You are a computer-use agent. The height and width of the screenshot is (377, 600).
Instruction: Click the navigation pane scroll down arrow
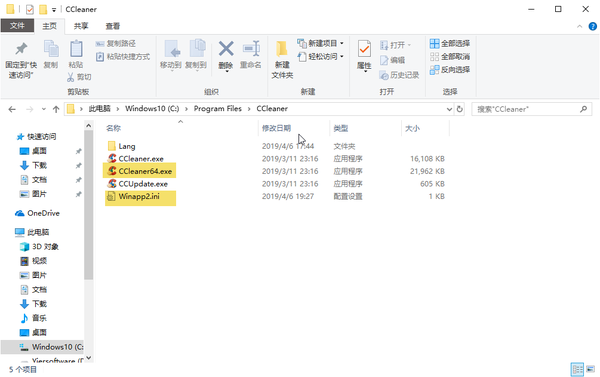click(x=88, y=358)
